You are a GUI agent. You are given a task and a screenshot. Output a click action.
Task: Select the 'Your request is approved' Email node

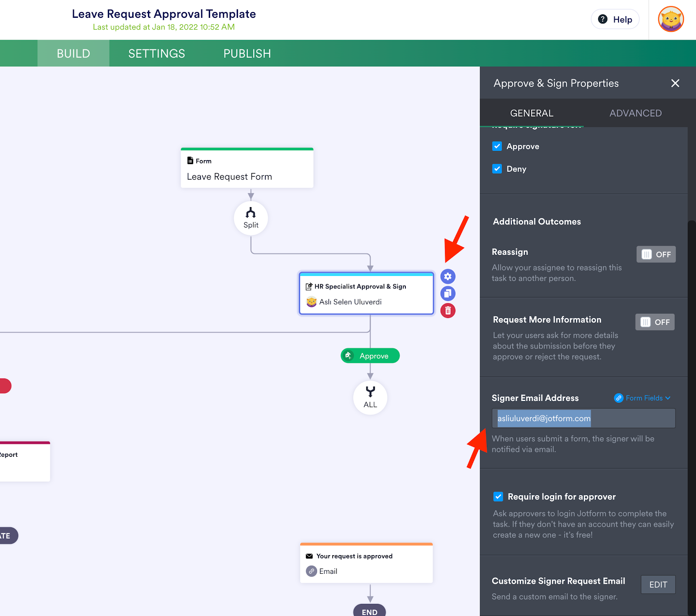366,563
